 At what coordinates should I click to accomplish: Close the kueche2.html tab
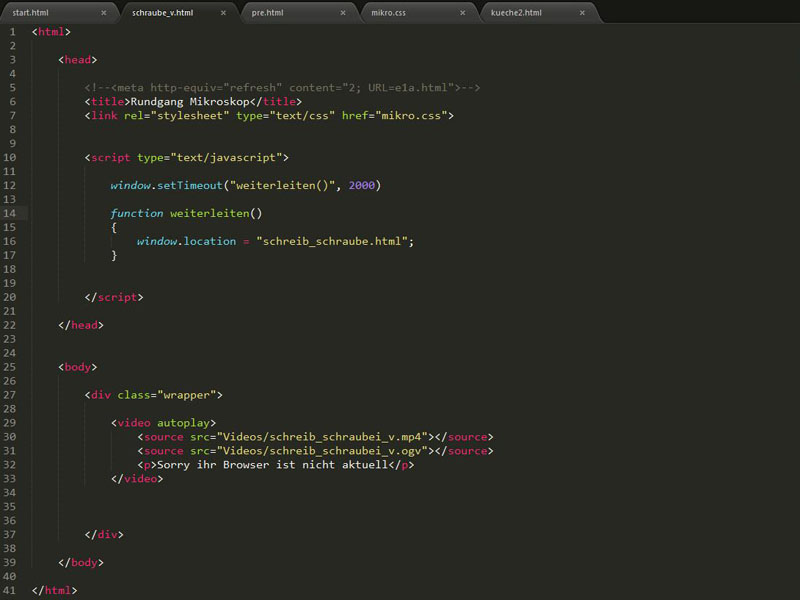point(581,13)
